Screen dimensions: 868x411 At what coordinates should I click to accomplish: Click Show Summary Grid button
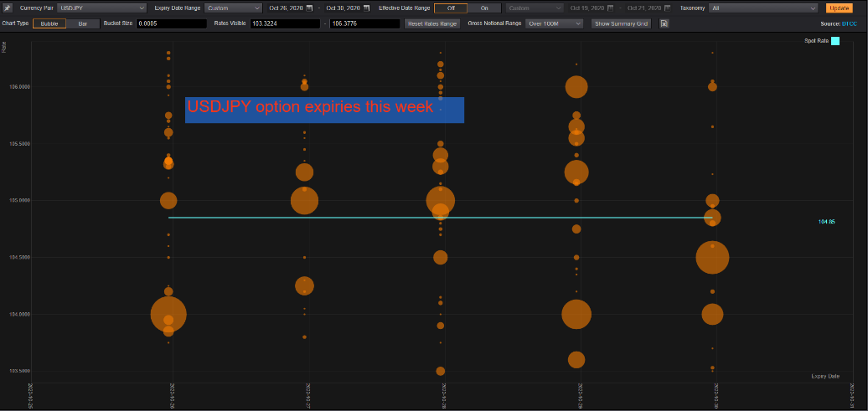pyautogui.click(x=622, y=23)
